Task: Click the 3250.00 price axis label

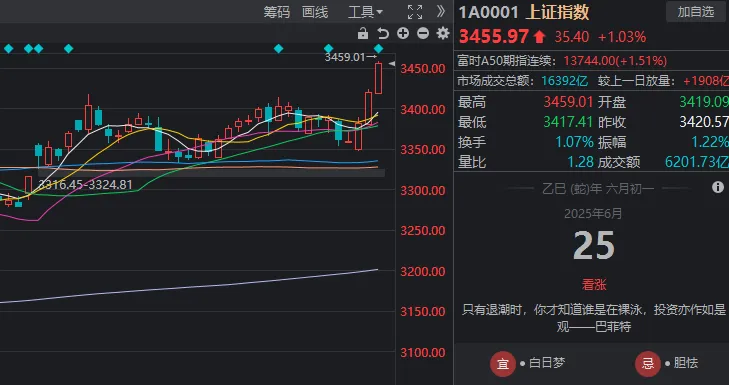Action: click(423, 231)
